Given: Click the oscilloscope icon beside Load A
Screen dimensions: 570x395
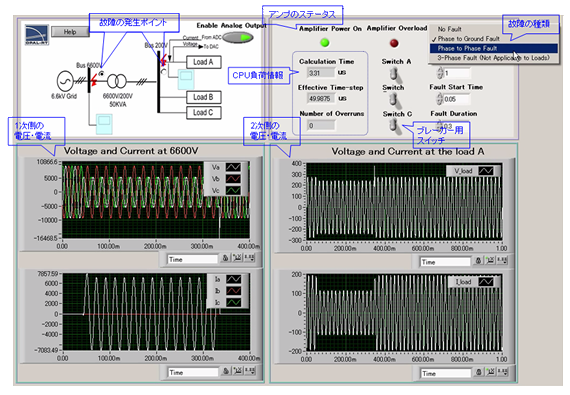Looking at the screenshot, I should coord(186,79).
